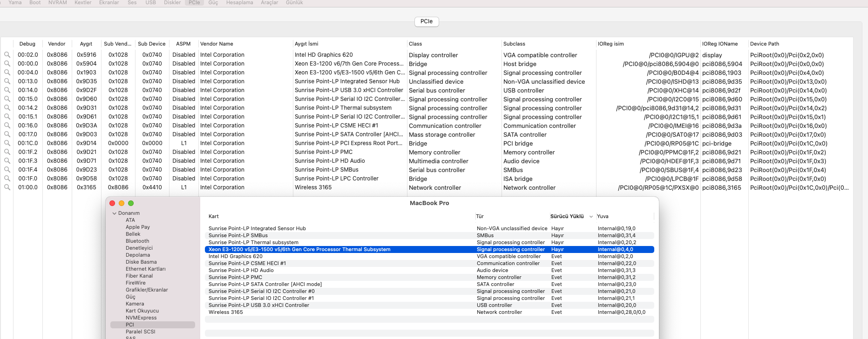868x339 pixels.
Task: Click the magnifier icon for the 00:17.0 SATA controller
Action: (7, 134)
